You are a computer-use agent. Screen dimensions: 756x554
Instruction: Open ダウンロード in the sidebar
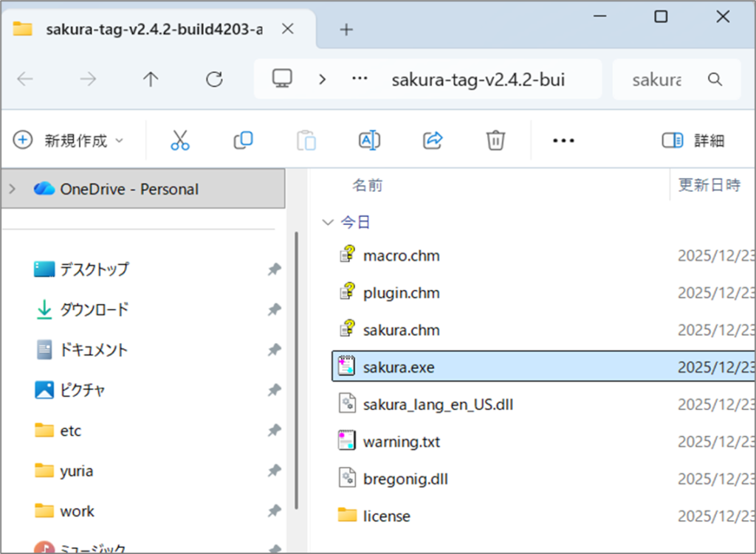pos(94,310)
